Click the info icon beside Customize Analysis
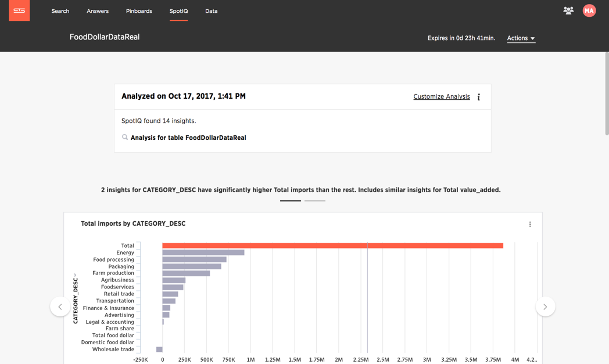609x364 pixels. coord(478,96)
